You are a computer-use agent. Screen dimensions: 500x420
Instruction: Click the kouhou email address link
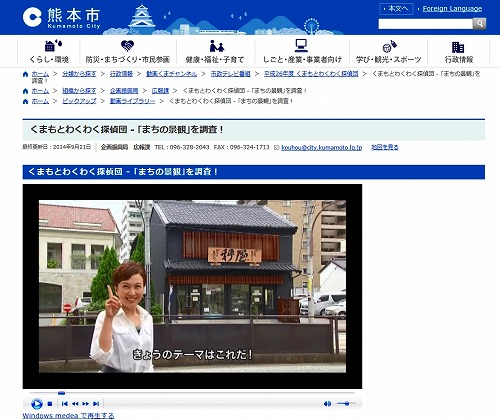321,147
